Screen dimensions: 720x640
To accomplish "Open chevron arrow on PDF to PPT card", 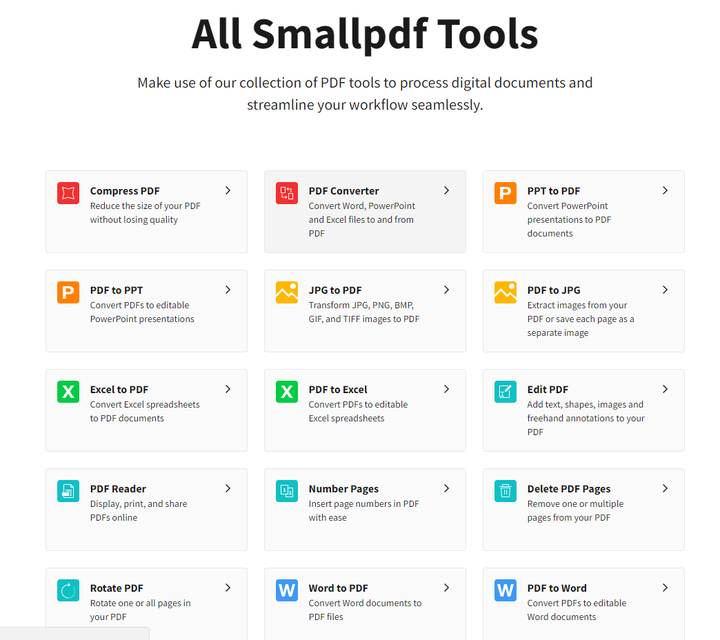I will click(228, 290).
